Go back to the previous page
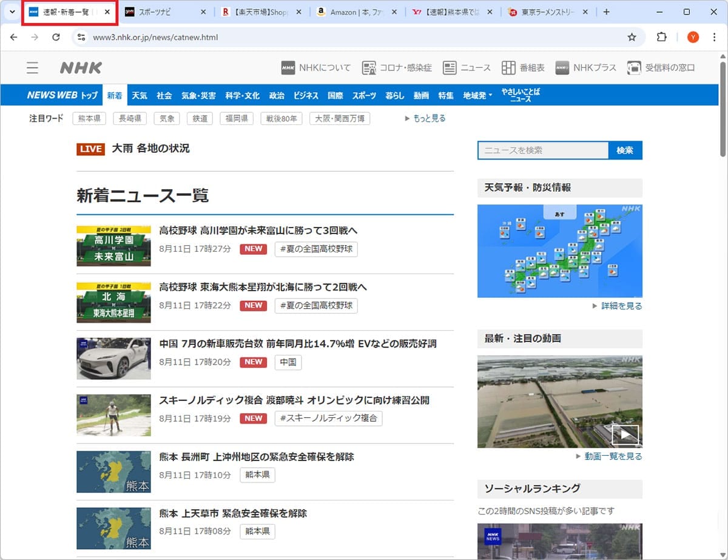The image size is (728, 560). (x=14, y=37)
